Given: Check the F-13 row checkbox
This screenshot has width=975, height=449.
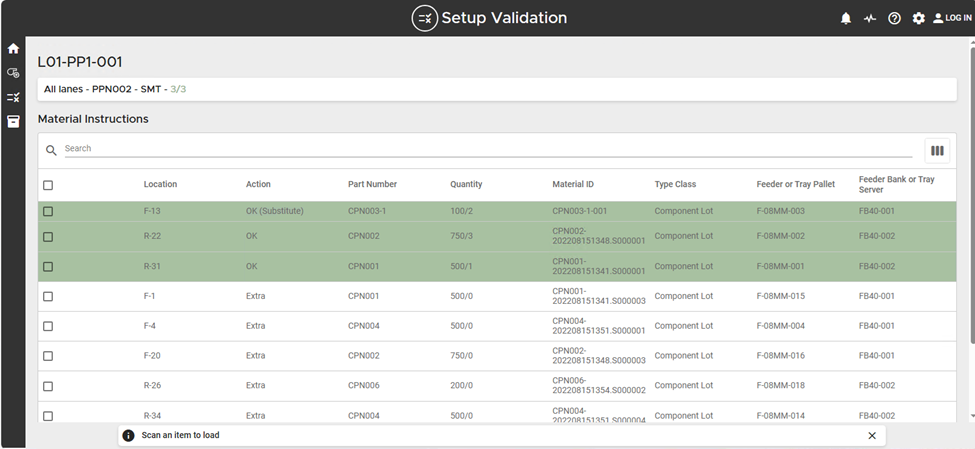Looking at the screenshot, I should [48, 211].
